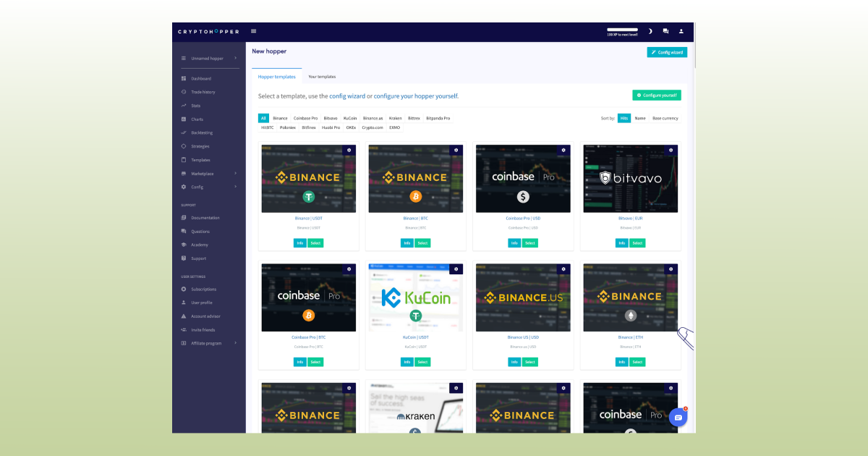Open notifications chat icon in top bar
Image resolution: width=868 pixels, height=456 pixels.
666,31
